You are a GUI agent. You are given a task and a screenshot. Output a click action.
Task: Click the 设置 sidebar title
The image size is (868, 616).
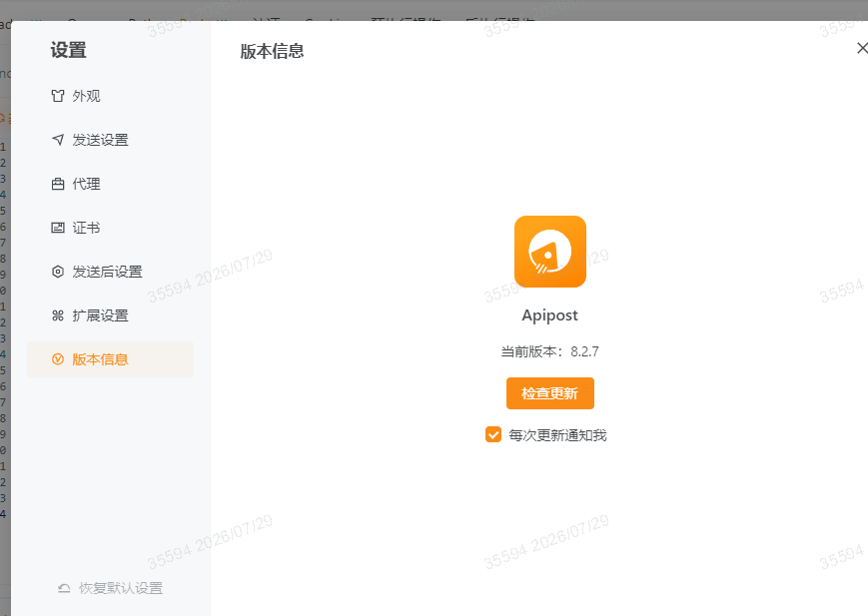pyautogui.click(x=69, y=50)
